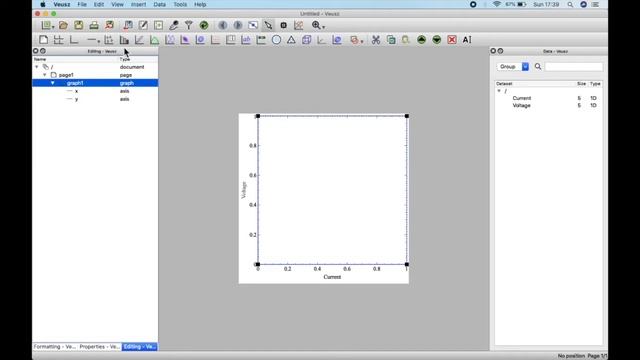Click the New document icon
640x360 pixels.
tap(46, 25)
